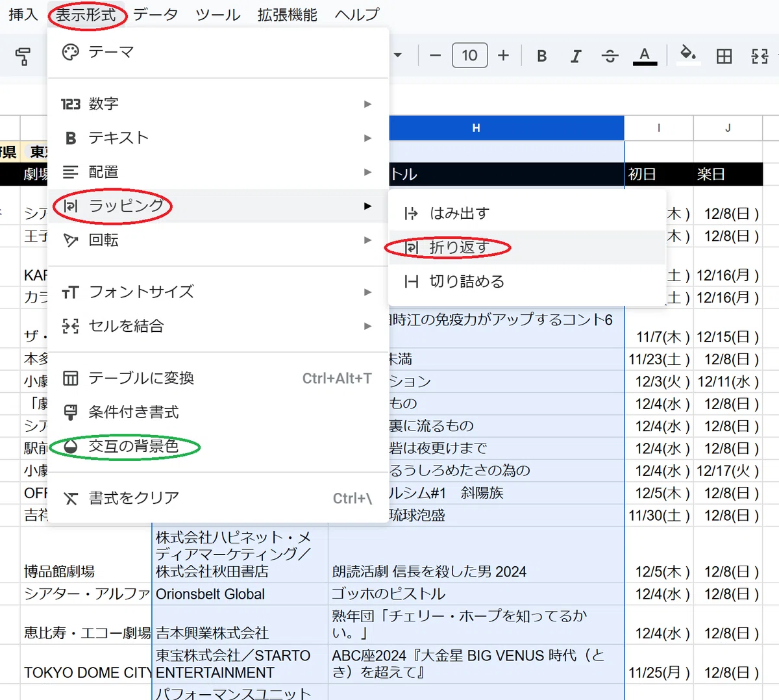Select 交互の背景色 option
This screenshot has width=779, height=700.
tap(218, 446)
